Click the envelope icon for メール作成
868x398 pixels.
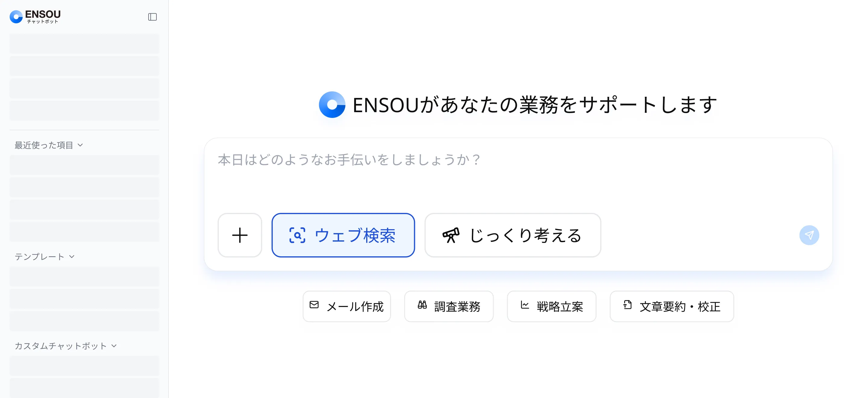[x=314, y=305]
